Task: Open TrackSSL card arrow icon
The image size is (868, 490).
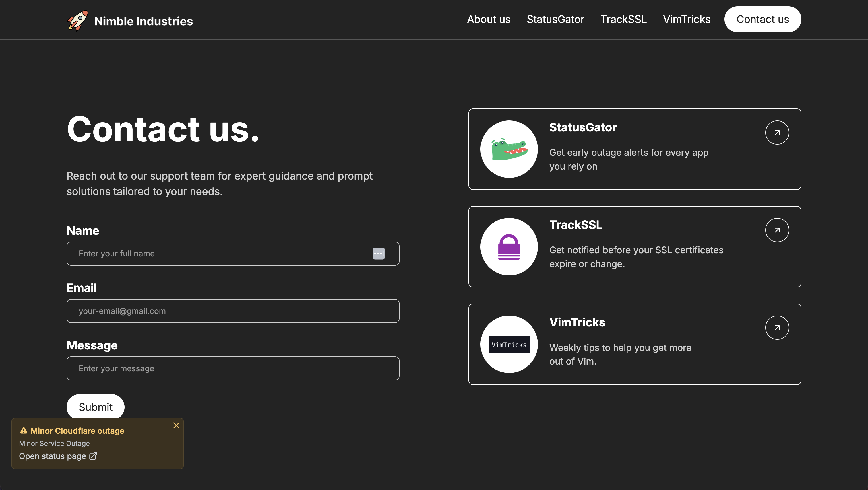Action: [777, 230]
